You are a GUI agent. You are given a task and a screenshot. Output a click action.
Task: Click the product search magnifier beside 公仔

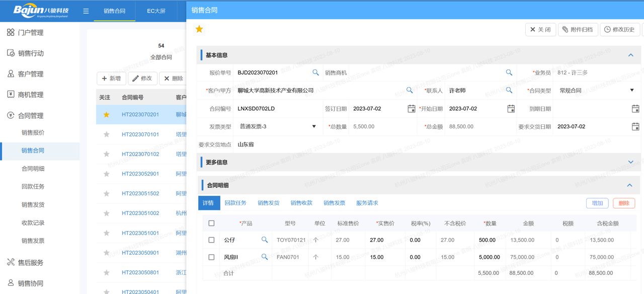point(265,240)
